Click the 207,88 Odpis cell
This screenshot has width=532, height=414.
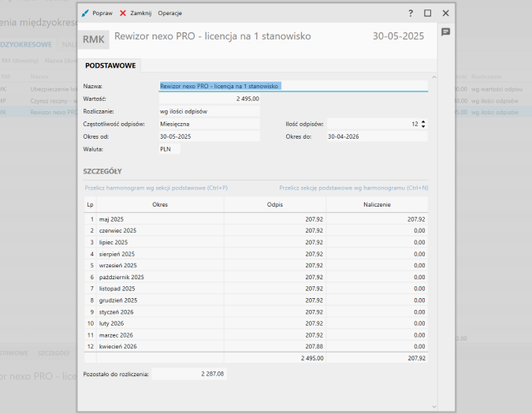point(275,346)
